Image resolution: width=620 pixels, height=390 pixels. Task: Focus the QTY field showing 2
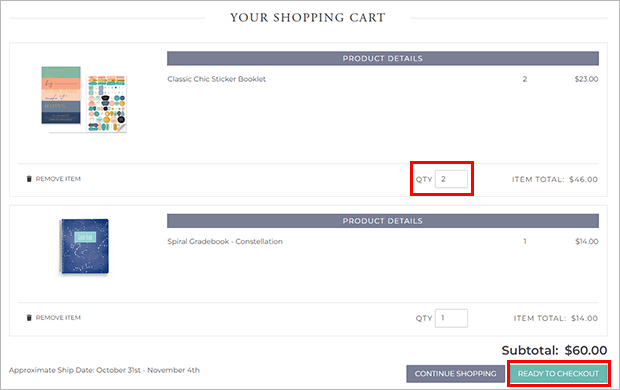click(x=451, y=179)
